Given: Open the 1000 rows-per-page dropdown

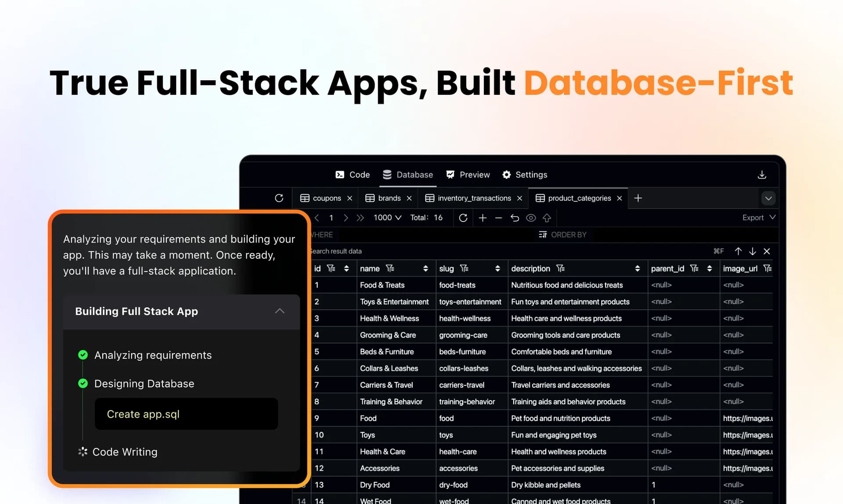Looking at the screenshot, I should click(x=387, y=218).
